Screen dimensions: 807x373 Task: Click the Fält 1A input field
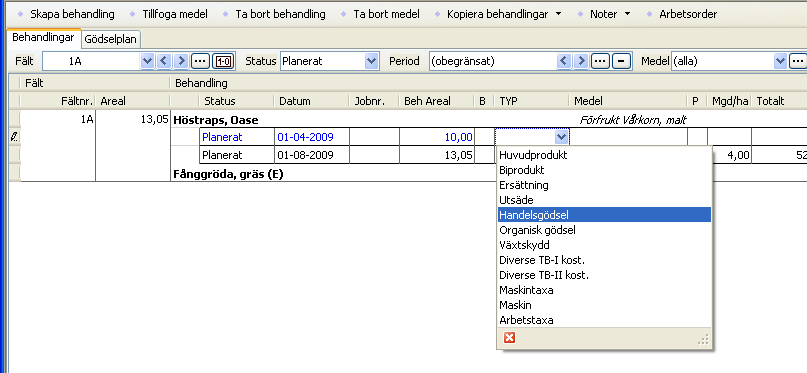coord(92,61)
